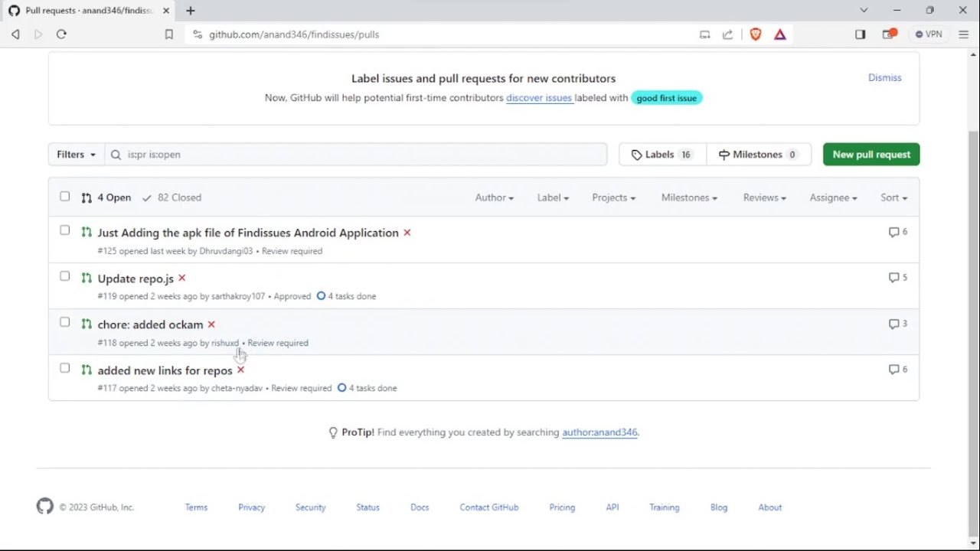The width and height of the screenshot is (980, 551).
Task: Expand the Milestones filter dropdown
Action: click(x=689, y=197)
